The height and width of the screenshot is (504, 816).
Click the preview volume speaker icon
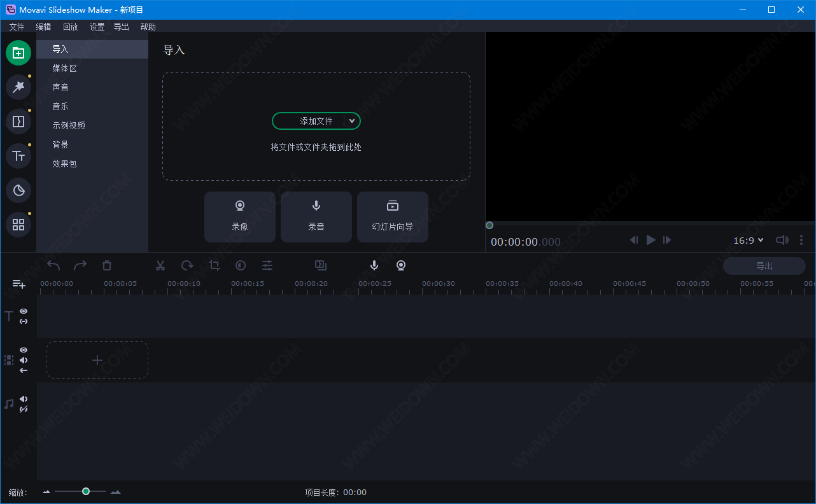[x=782, y=240]
